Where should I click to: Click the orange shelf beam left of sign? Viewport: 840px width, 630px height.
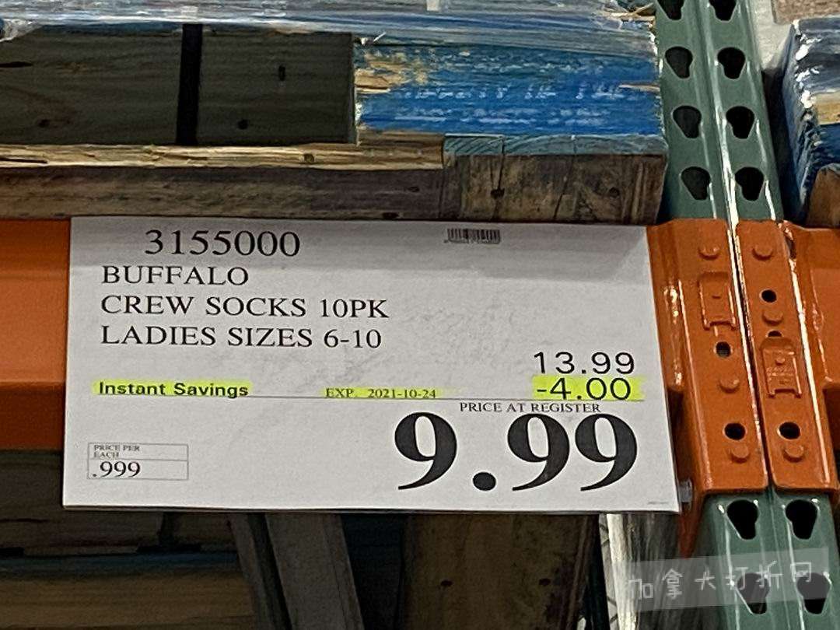[x=33, y=332]
